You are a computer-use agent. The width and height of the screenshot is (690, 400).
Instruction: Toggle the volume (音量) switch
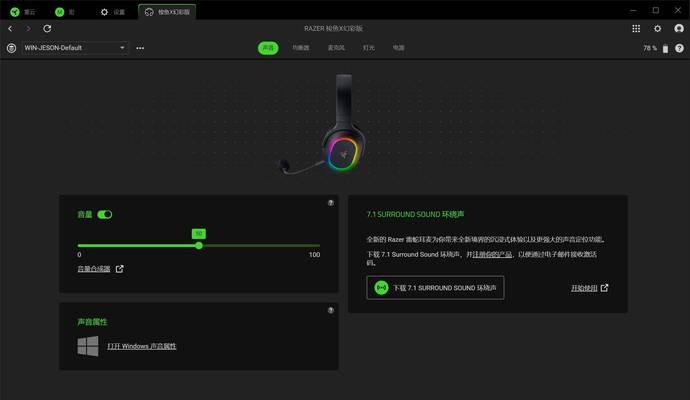tap(105, 214)
